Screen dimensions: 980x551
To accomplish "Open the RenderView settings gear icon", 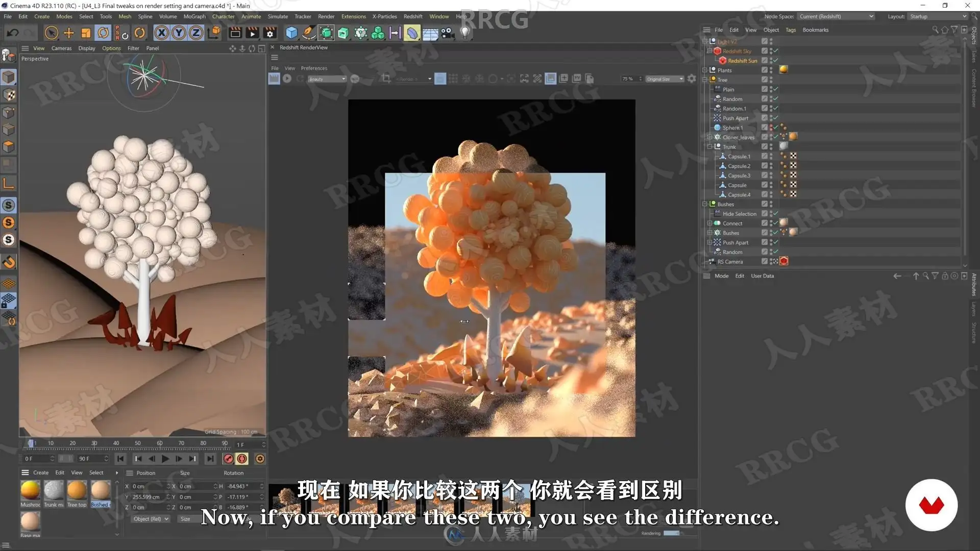I will (x=692, y=79).
